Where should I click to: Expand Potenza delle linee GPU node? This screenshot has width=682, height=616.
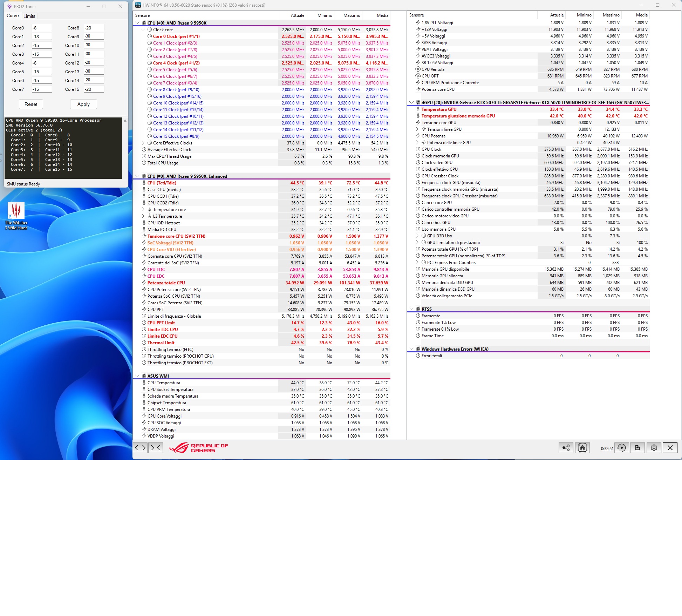(x=417, y=143)
